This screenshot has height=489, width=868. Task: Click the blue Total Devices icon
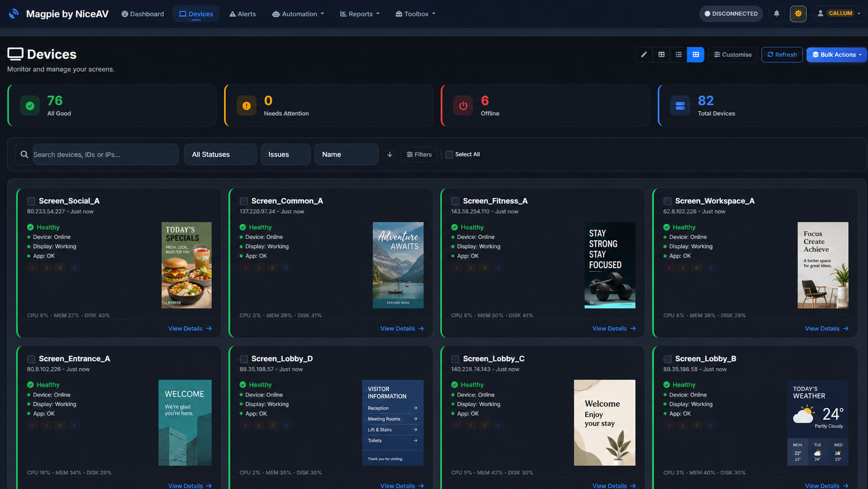pyautogui.click(x=680, y=106)
